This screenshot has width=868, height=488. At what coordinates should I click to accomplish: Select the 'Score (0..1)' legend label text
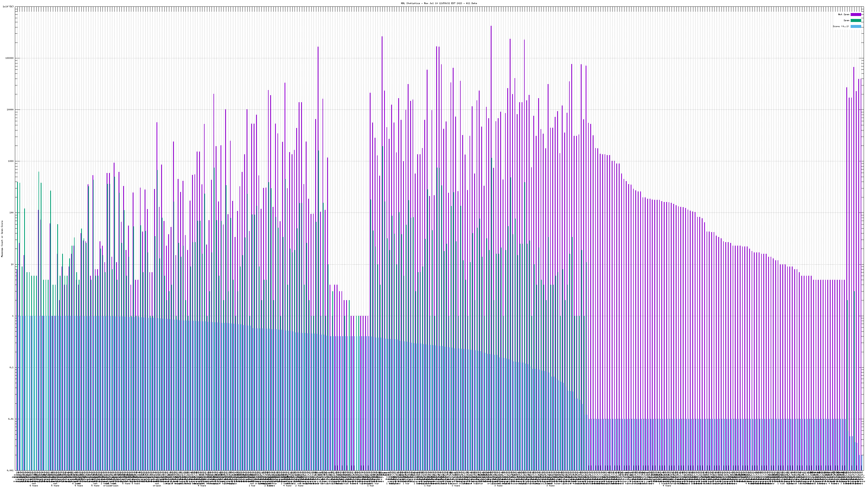(841, 26)
